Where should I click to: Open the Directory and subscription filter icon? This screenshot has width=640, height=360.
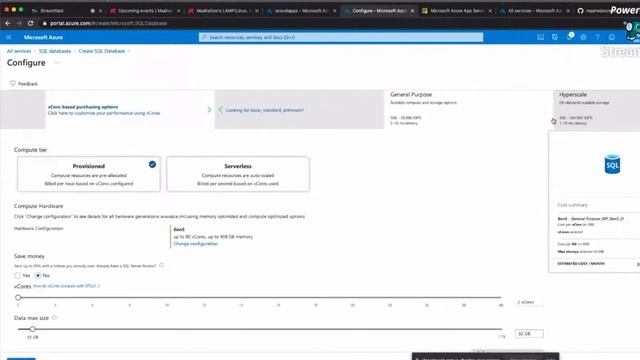click(x=555, y=37)
